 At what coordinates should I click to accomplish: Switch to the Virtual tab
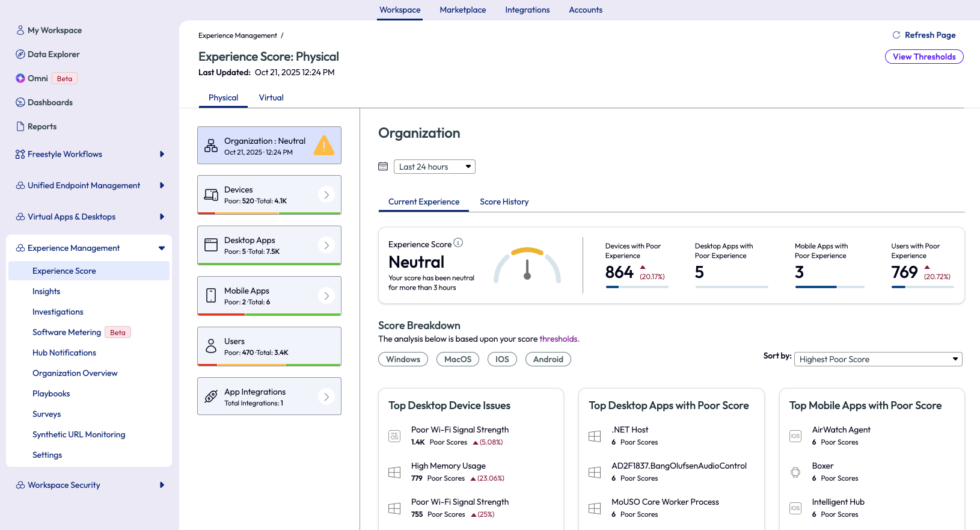[x=271, y=97]
